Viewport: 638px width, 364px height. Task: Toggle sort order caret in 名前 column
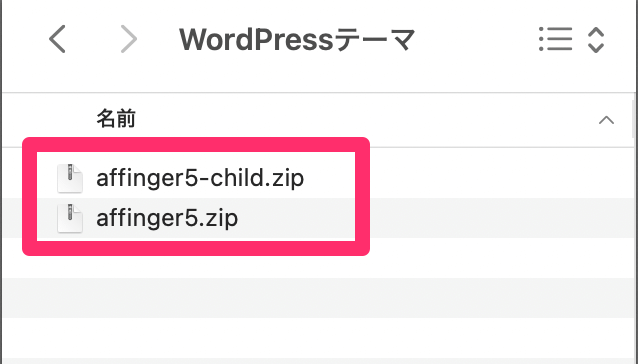click(x=606, y=120)
